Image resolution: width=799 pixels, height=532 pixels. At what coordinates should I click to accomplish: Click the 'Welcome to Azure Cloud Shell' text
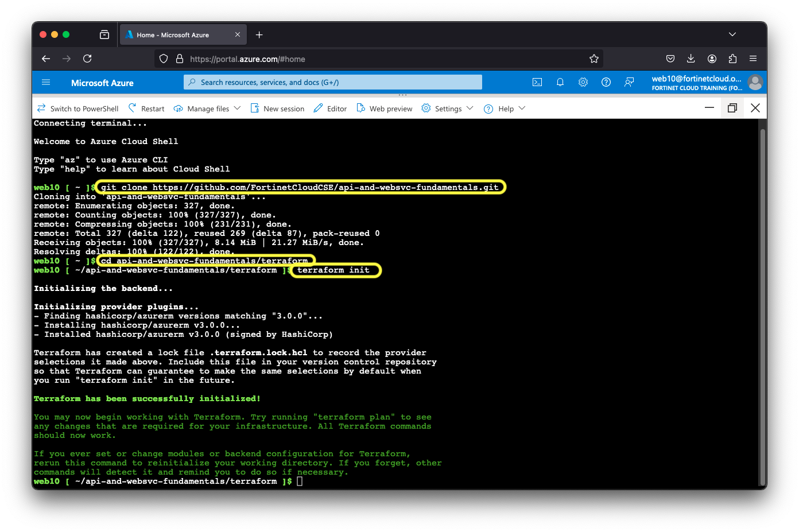point(106,141)
